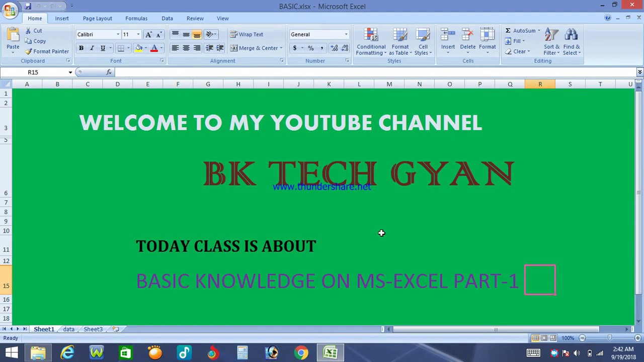The height and width of the screenshot is (362, 644).
Task: Toggle left text alignment
Action: [175, 48]
